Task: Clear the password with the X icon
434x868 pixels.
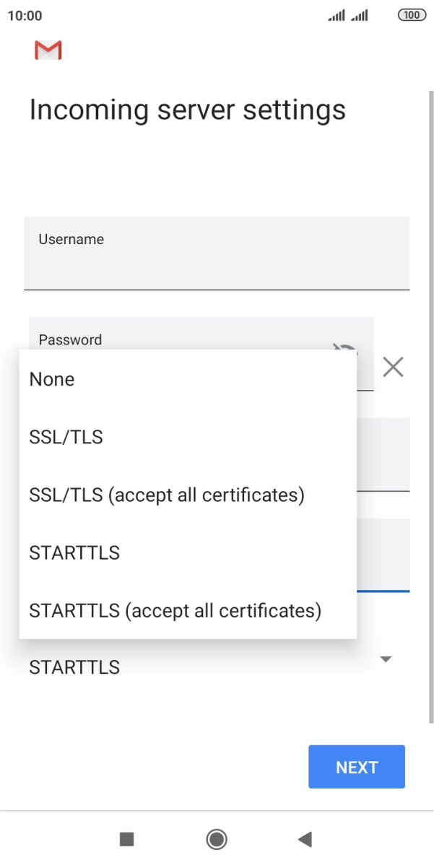Action: click(393, 368)
